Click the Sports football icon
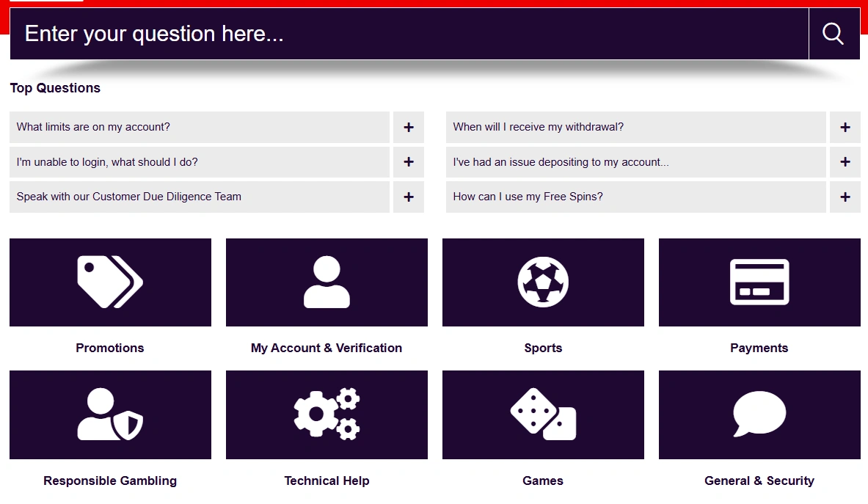 [x=543, y=282]
